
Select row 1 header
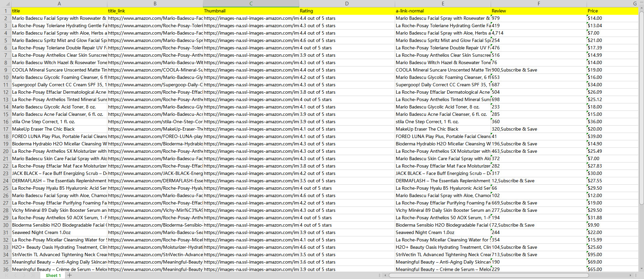coord(5,11)
